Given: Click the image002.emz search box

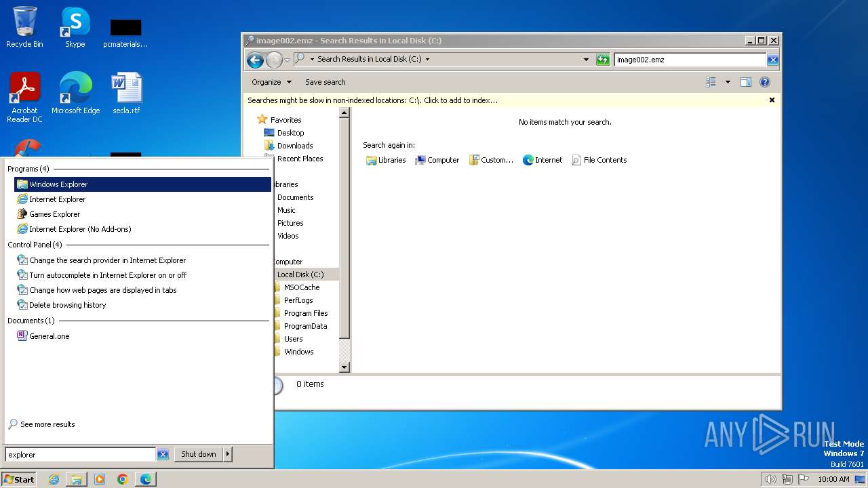Looking at the screenshot, I should [x=690, y=60].
